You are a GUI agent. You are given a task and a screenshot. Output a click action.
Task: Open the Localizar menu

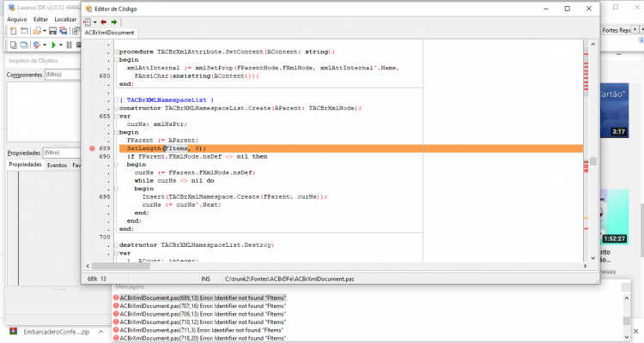(65, 19)
